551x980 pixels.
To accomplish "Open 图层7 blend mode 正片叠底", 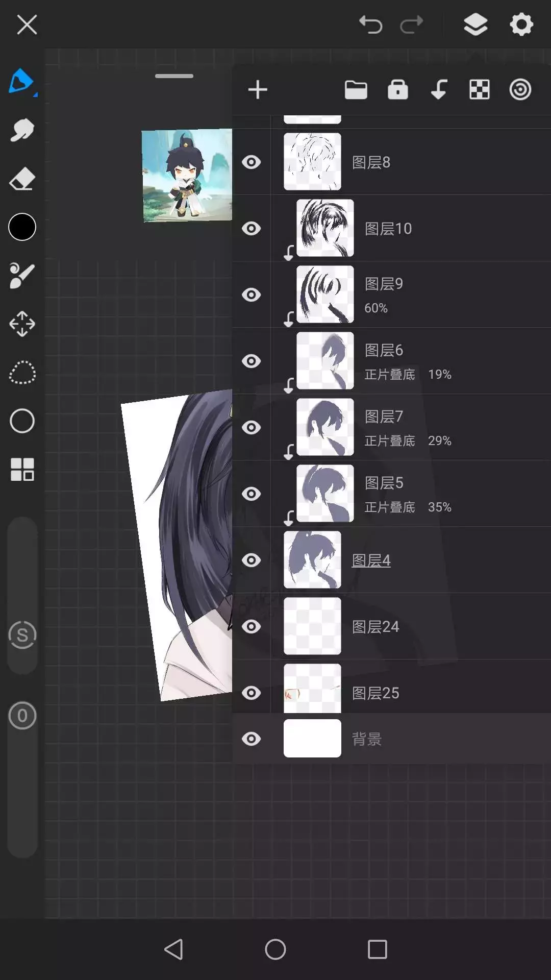I will tap(390, 440).
